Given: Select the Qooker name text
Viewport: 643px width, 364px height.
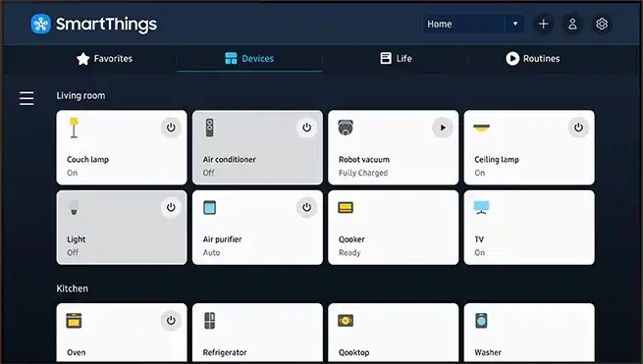Looking at the screenshot, I should [351, 239].
